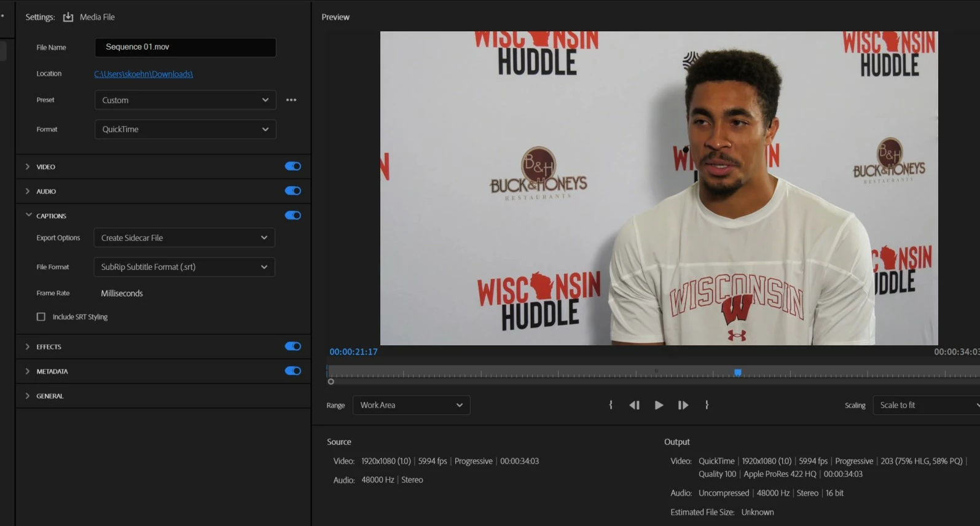Screen dimensions: 980x526
Task: Open the Format dropdown showing QuickTime
Action: coord(186,129)
